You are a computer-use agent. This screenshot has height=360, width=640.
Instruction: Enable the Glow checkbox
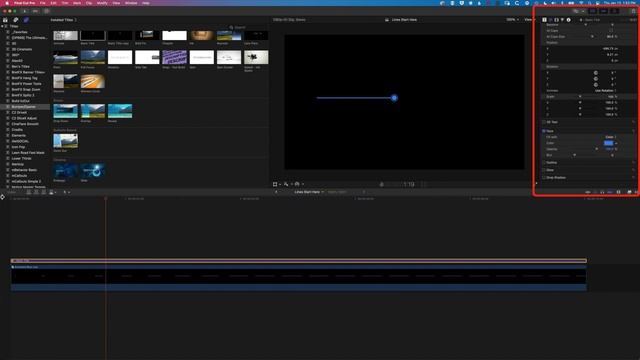(544, 170)
